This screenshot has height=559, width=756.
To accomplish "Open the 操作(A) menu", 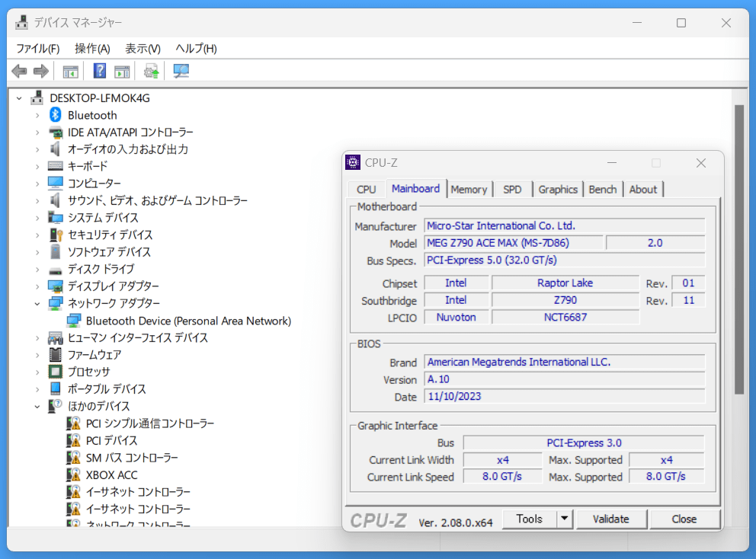I will (x=92, y=49).
